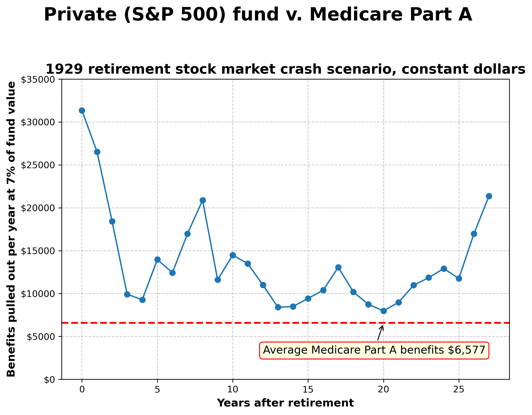Click the x-axis tick label 15

(308, 390)
